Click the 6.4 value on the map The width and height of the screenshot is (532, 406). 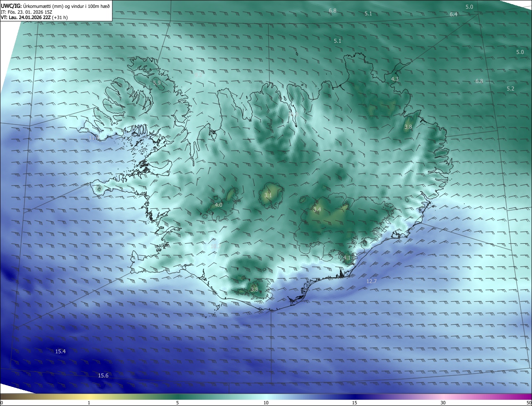(x=453, y=14)
